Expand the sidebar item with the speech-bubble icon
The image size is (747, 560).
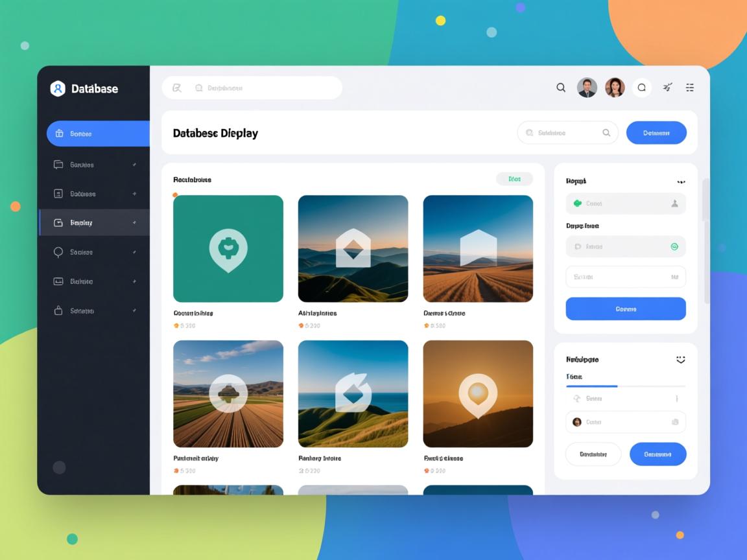pyautogui.click(x=94, y=252)
